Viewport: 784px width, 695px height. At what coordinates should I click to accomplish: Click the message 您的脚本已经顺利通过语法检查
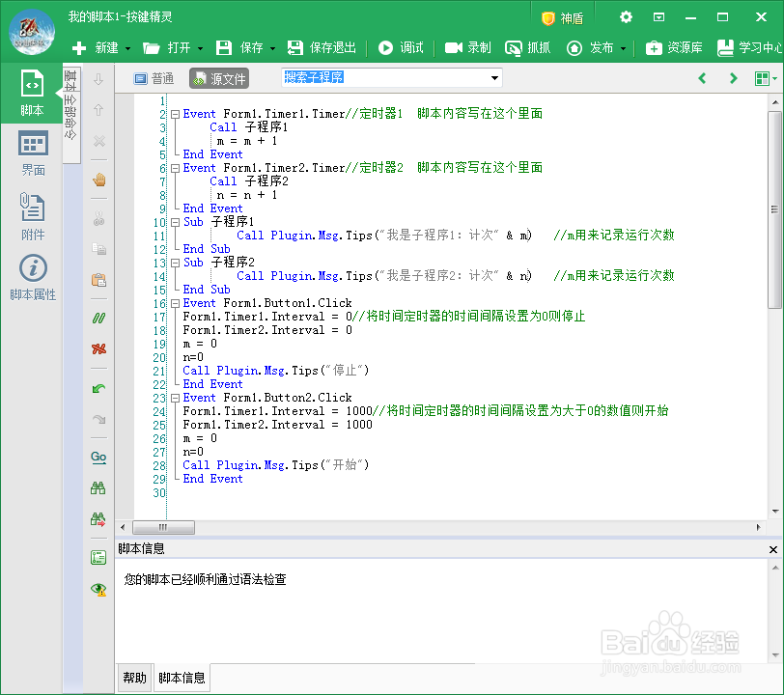[205, 579]
